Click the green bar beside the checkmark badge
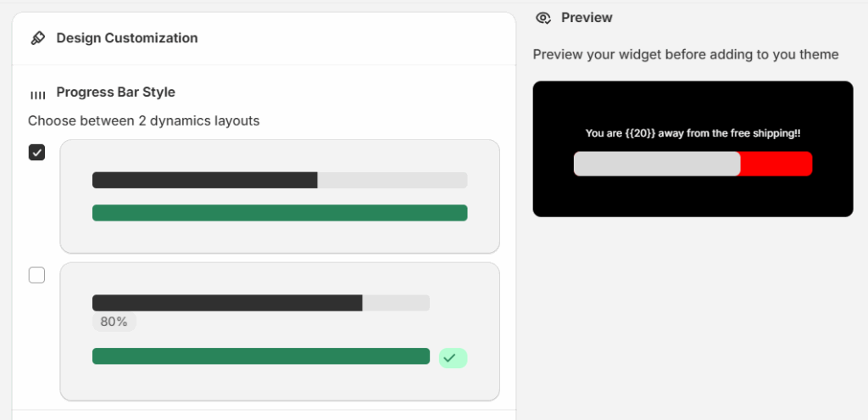 point(261,356)
